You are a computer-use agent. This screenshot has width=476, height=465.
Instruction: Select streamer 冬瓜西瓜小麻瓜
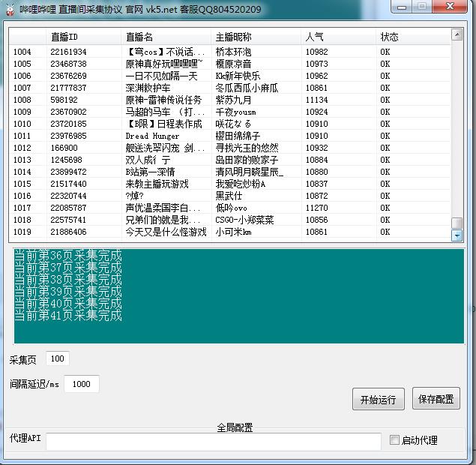tap(247, 88)
